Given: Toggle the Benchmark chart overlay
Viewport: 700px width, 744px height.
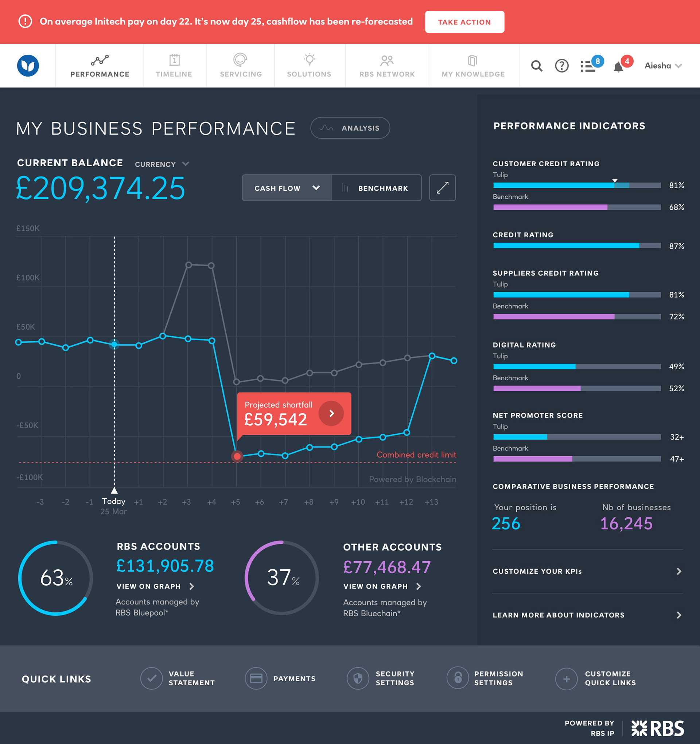Looking at the screenshot, I should tap(376, 188).
